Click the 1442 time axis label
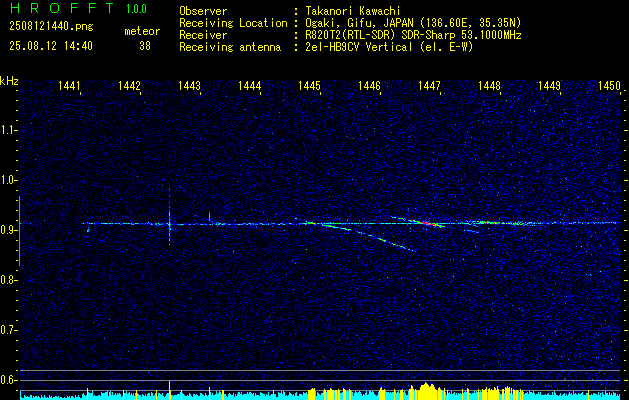The image size is (629, 400). tap(130, 86)
